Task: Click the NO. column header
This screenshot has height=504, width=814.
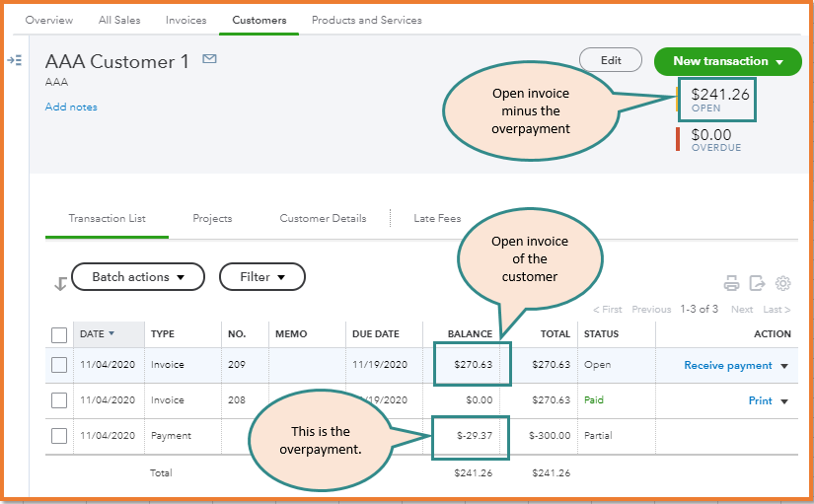Action: coord(237,334)
